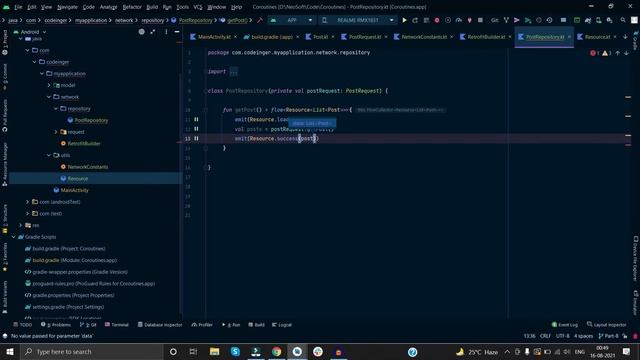Collapse the codeinger package
Image resolution: width=640 pixels, height=360 pixels.
[35, 62]
